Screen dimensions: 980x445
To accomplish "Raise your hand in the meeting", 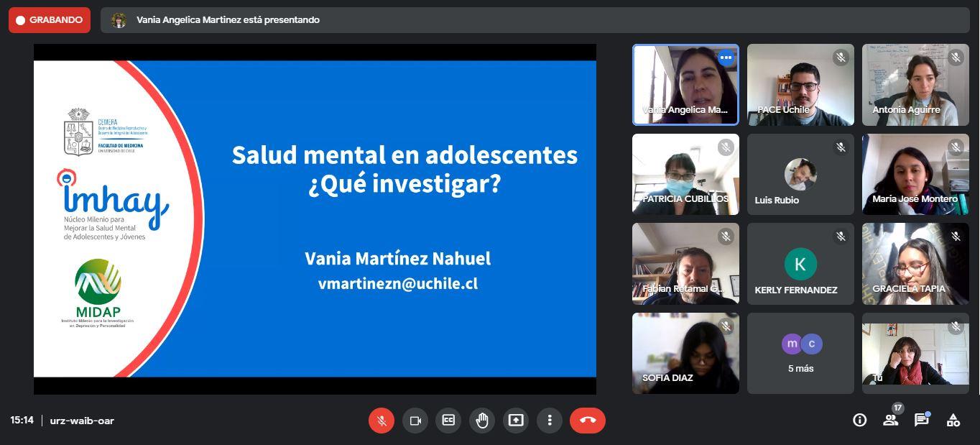I will [x=482, y=421].
